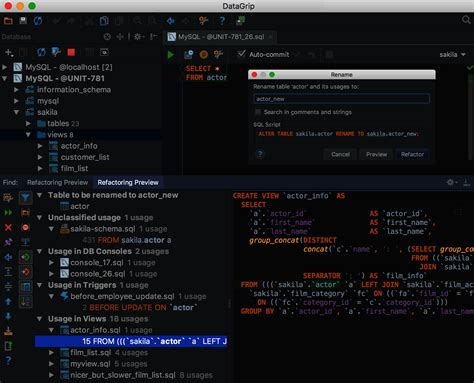Click the actor_new name input field
This screenshot has width=474, height=383.
point(341,99)
